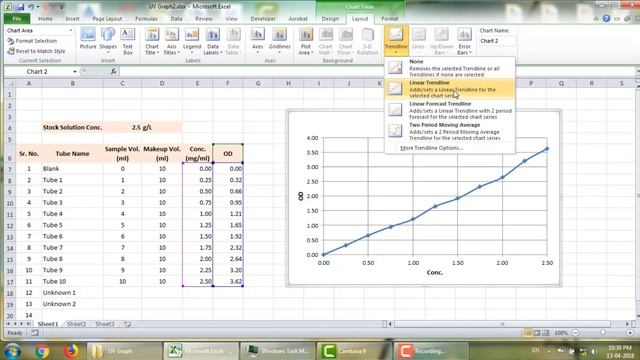Select cell with Tube 5 label
Viewport: 640px width, 360px height.
point(72,225)
